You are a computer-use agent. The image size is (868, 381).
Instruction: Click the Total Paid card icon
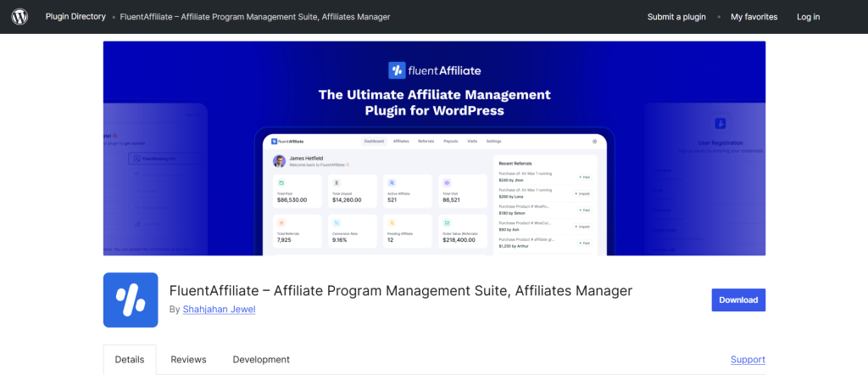281,182
